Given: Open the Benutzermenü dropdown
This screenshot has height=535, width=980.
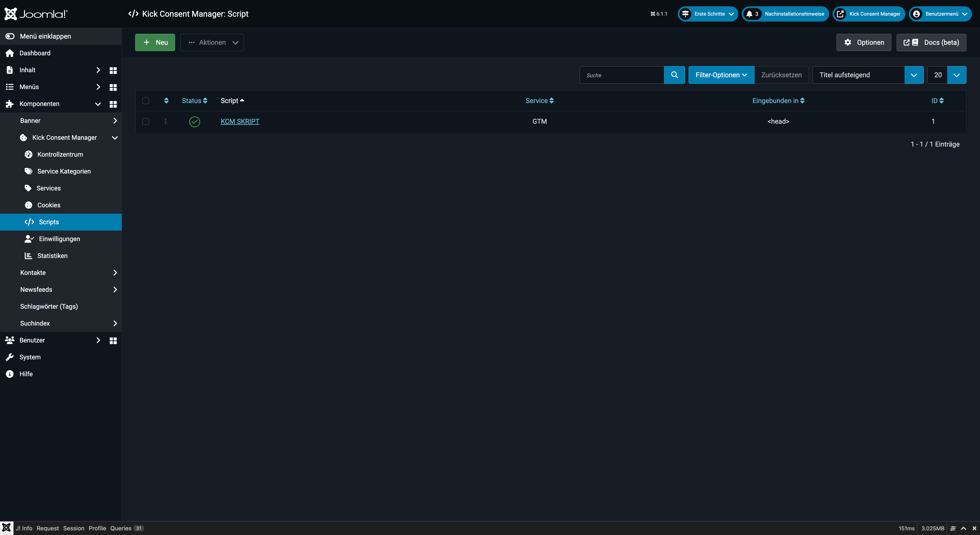Looking at the screenshot, I should point(940,14).
